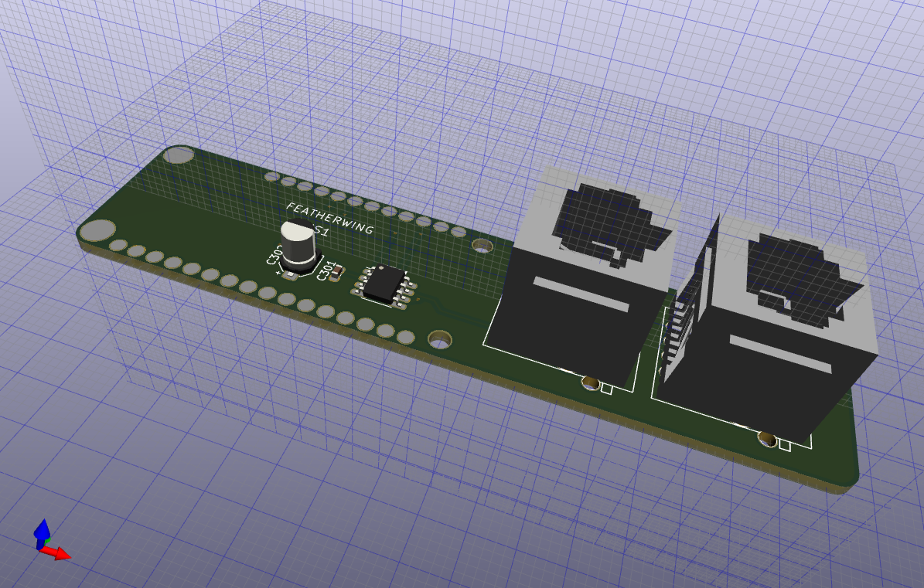Select the black SOIC-8 chip on the board
This screenshot has width=924, height=588.
pos(385,285)
